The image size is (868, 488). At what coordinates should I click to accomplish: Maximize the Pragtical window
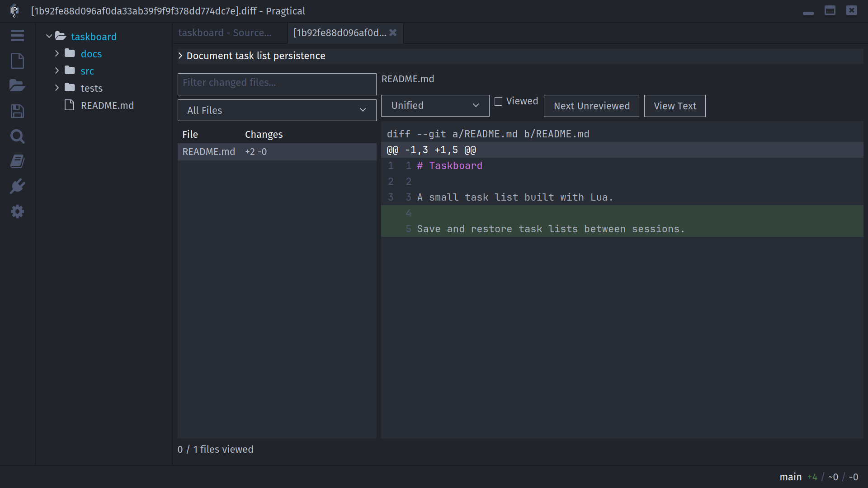830,10
